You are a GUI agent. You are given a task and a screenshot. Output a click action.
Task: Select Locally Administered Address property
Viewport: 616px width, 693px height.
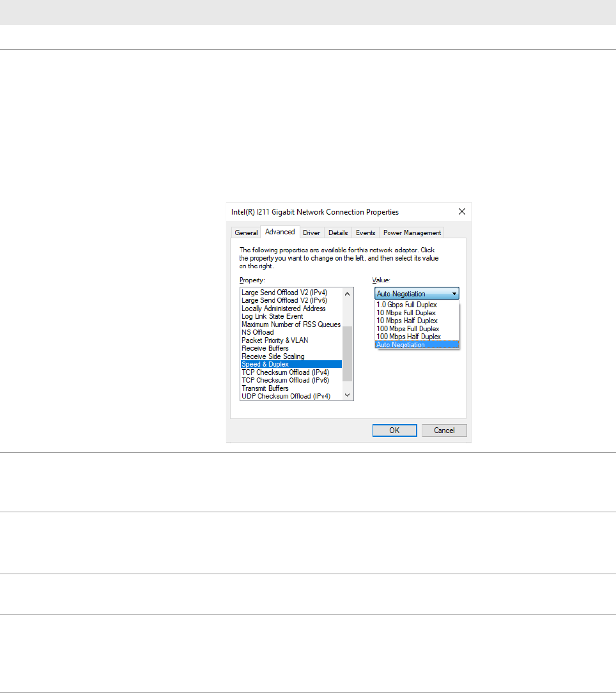291,308
